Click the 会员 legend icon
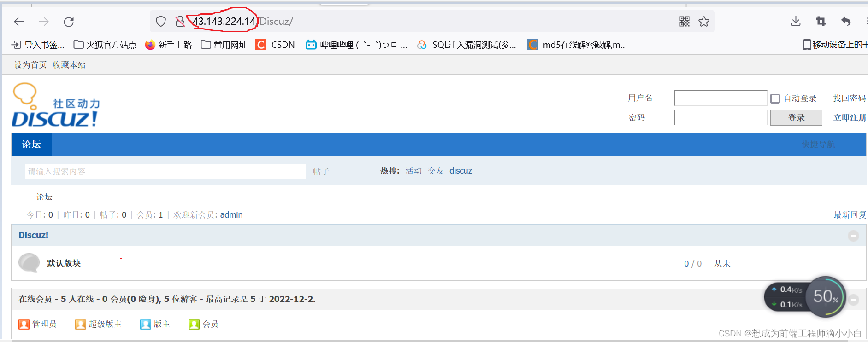The image size is (868, 342). pos(194,324)
